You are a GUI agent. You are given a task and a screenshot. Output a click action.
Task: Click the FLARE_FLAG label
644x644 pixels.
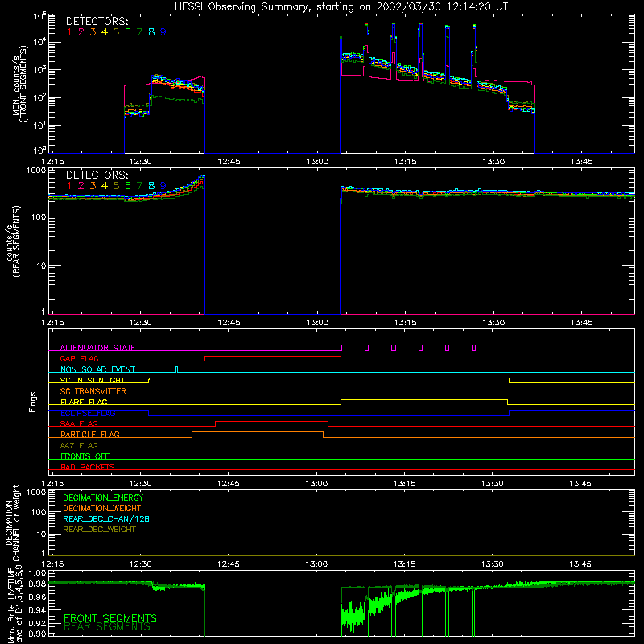(x=84, y=402)
